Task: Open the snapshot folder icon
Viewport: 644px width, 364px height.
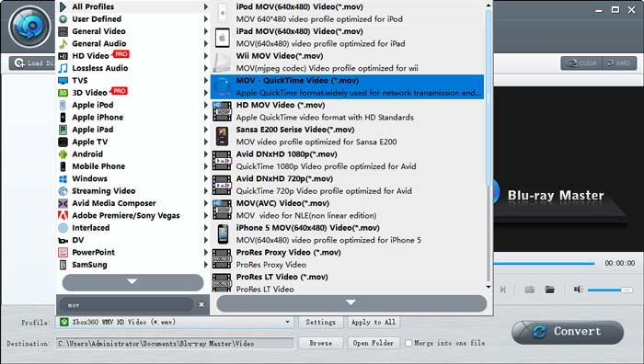Action: 549,290
